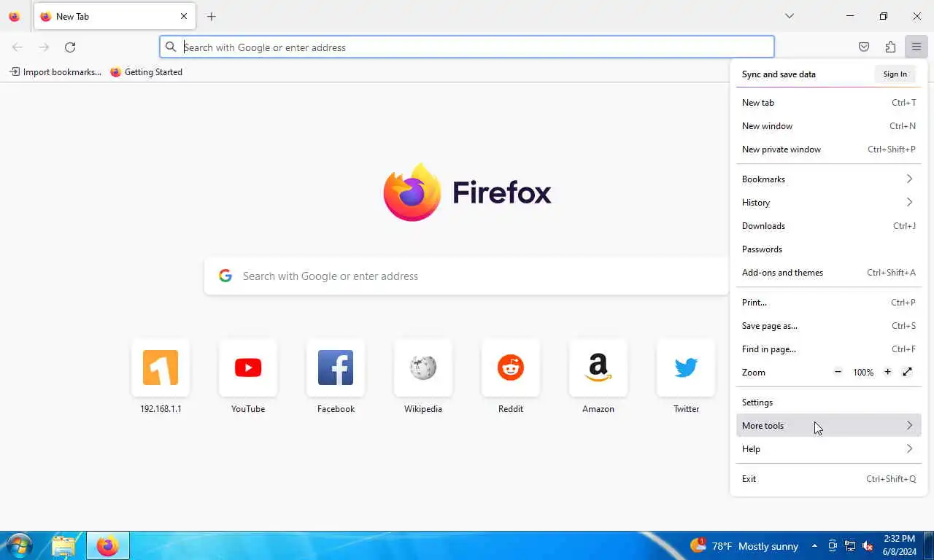934x560 pixels.
Task: Open Passwords from the menu
Action: [x=829, y=249]
